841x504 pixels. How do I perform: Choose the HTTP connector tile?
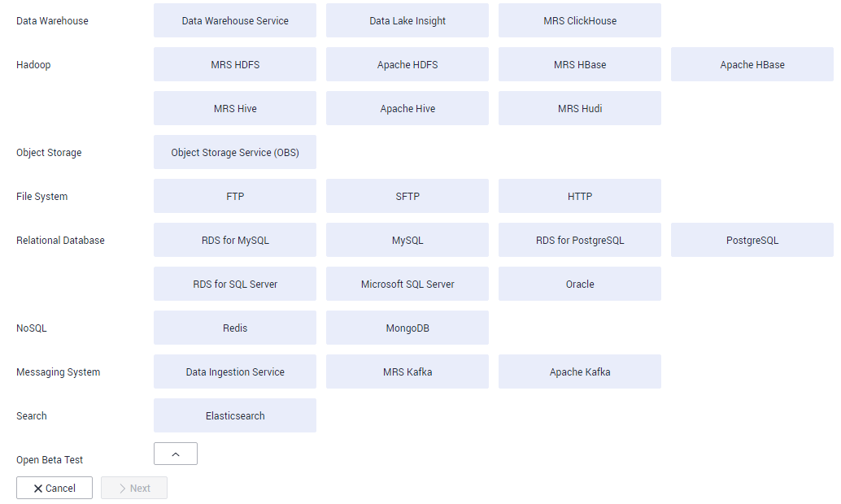coord(580,197)
